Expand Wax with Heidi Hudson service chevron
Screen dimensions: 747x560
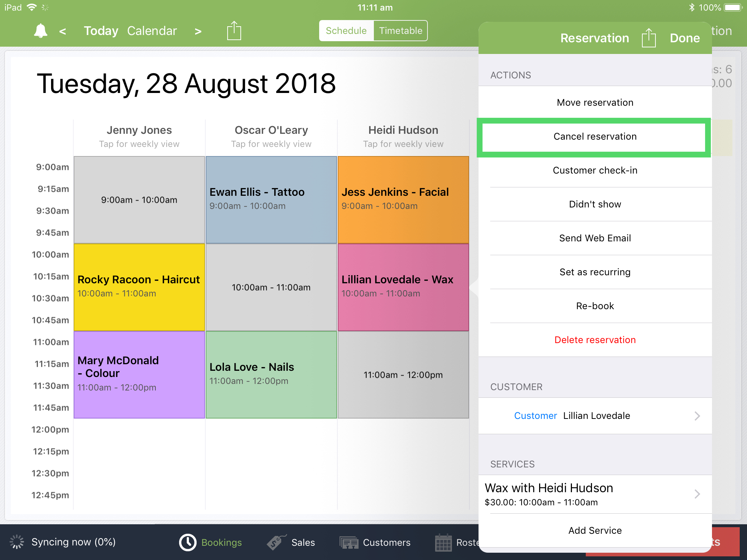(x=697, y=494)
